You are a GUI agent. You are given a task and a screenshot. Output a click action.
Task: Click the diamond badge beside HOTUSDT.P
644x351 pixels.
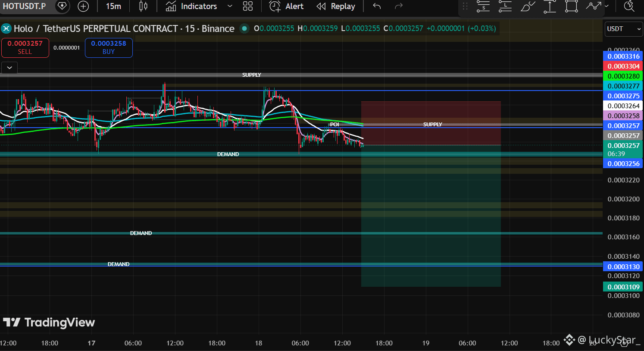62,6
